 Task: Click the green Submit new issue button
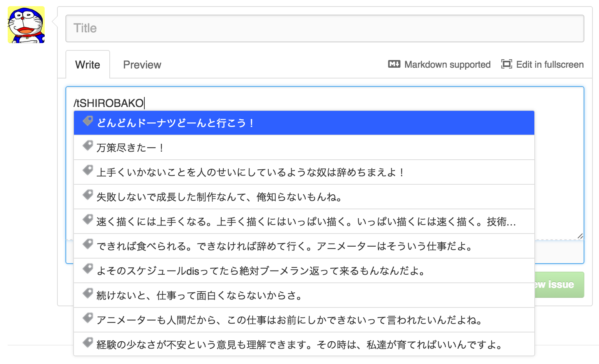(559, 285)
